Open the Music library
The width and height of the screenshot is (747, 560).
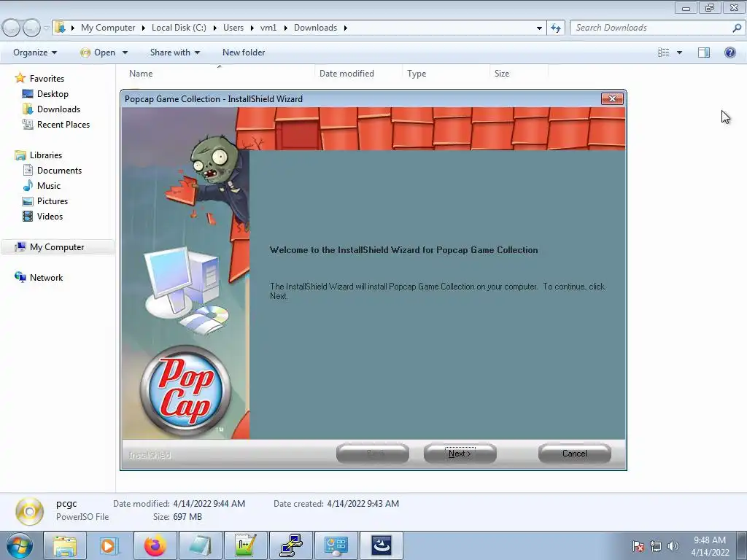click(49, 185)
